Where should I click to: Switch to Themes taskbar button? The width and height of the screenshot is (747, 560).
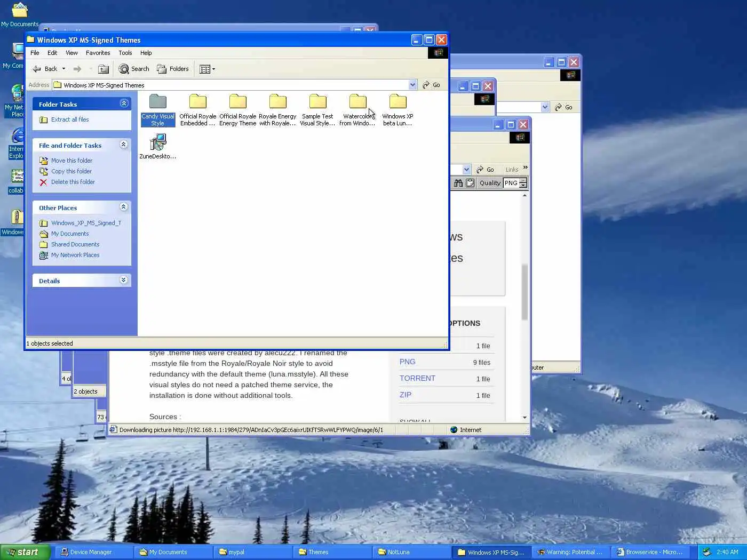332,552
